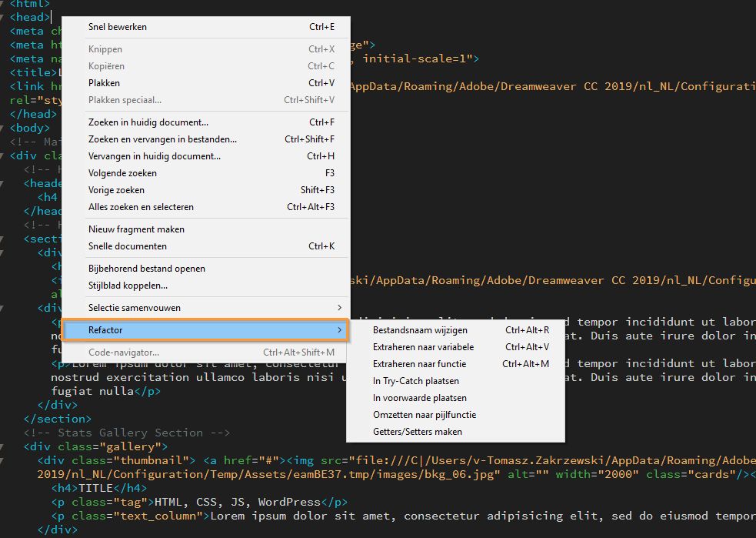This screenshot has height=538, width=756.
Task: Select 'Extraheren naar variabele'
Action: (x=423, y=347)
